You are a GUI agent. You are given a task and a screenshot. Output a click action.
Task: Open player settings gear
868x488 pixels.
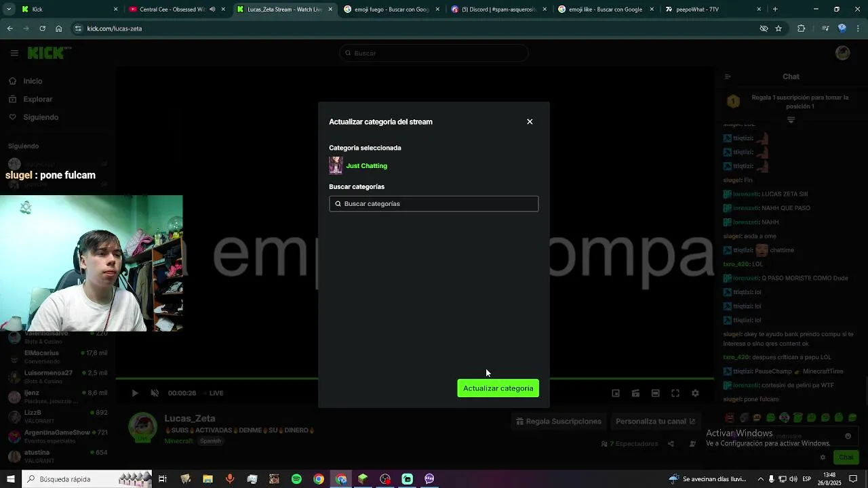click(695, 393)
